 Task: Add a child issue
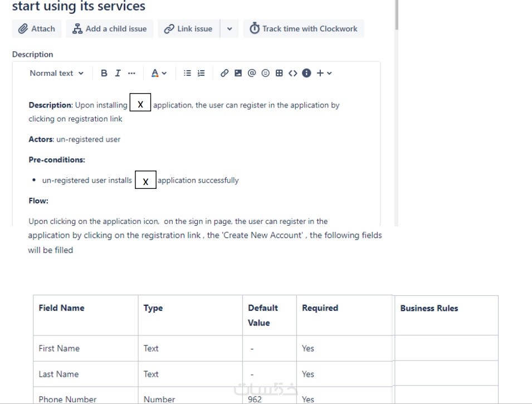click(x=110, y=29)
